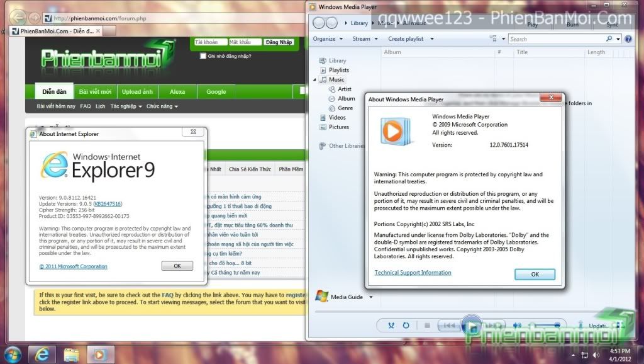Screen dimensions: 644x364
Task: Click OK in About Windows Media Player dialog
Action: point(535,274)
